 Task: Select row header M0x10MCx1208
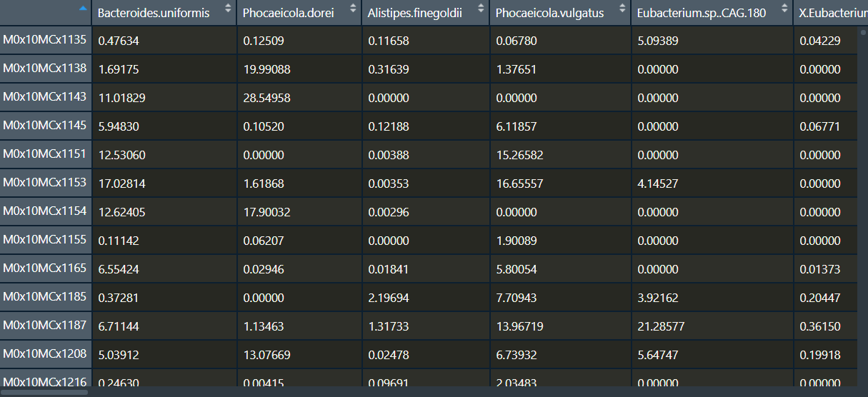click(x=45, y=353)
